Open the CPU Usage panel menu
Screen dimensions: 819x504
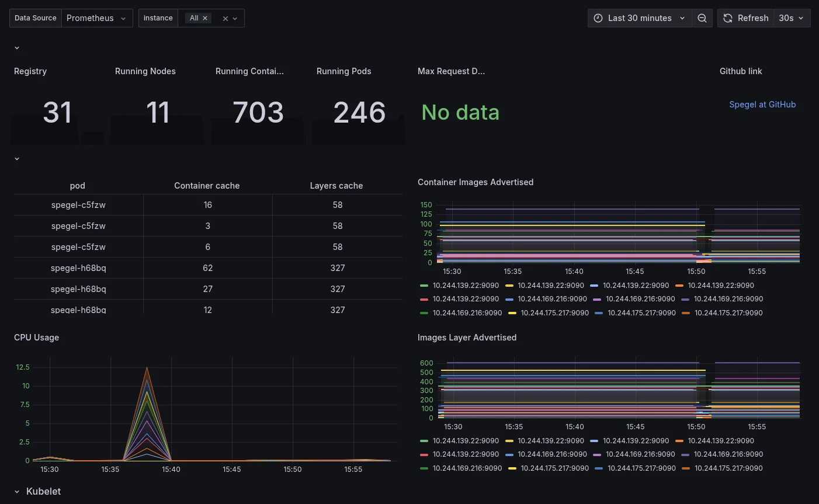tap(37, 337)
